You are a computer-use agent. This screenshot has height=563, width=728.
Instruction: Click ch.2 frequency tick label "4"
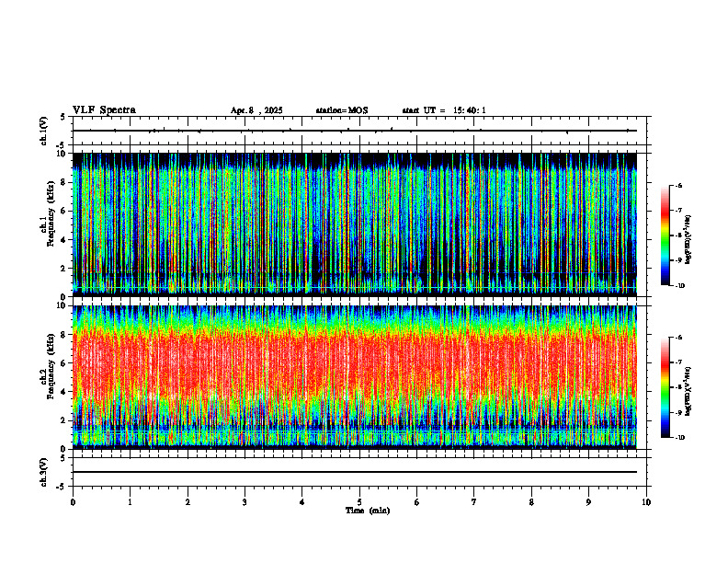click(x=63, y=392)
